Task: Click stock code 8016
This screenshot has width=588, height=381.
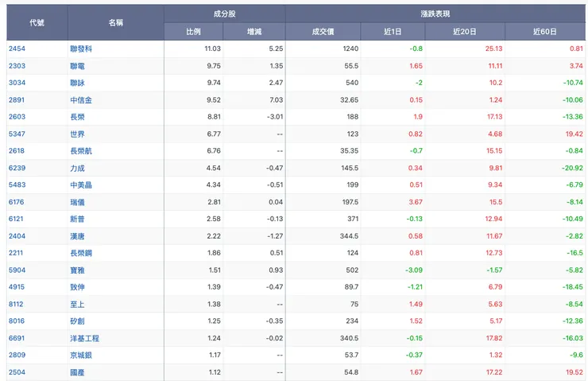Action: (17, 321)
